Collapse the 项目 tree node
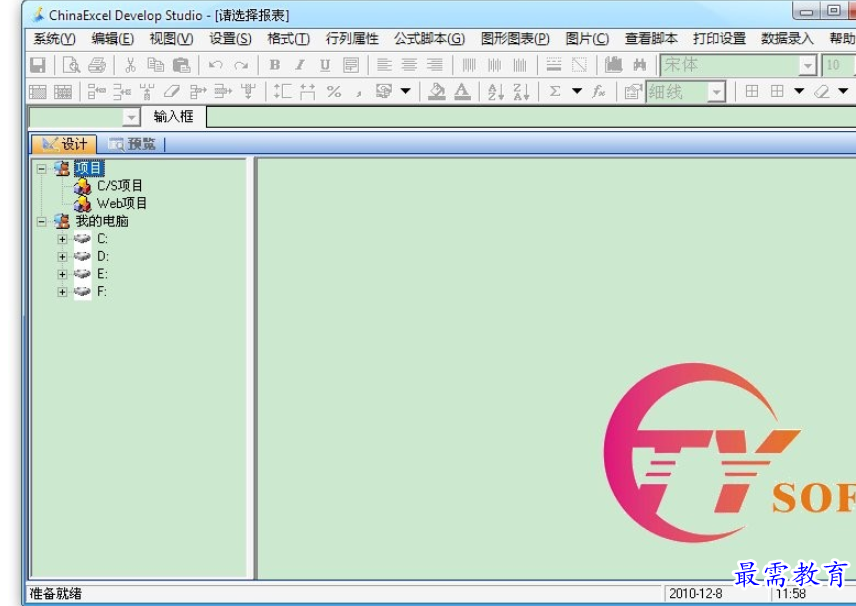 point(41,169)
